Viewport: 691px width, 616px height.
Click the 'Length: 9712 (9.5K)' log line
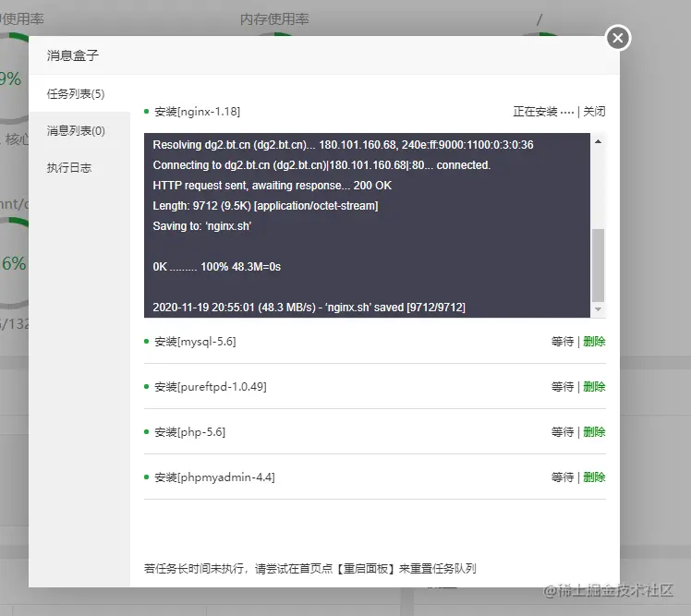tap(265, 206)
